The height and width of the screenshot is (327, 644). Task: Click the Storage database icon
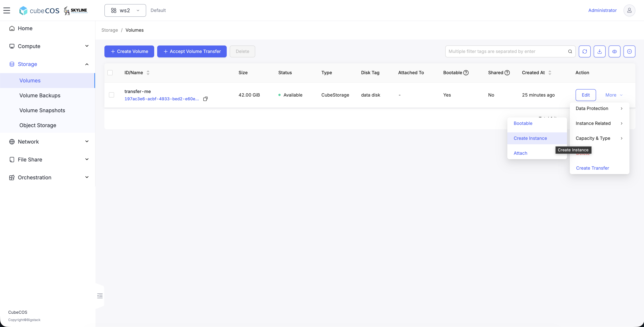tap(12, 64)
